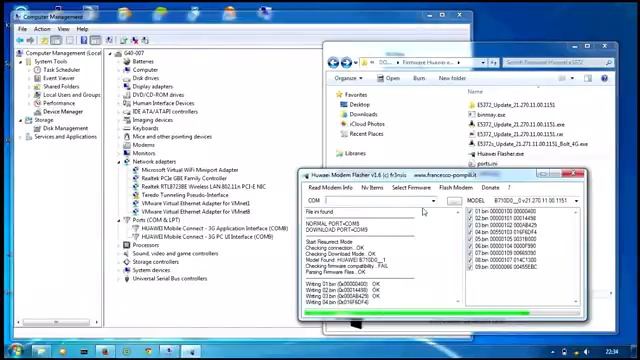Click DVD/CD-ROM drives icon
This screenshot has width=640, height=360.
pos(127,95)
